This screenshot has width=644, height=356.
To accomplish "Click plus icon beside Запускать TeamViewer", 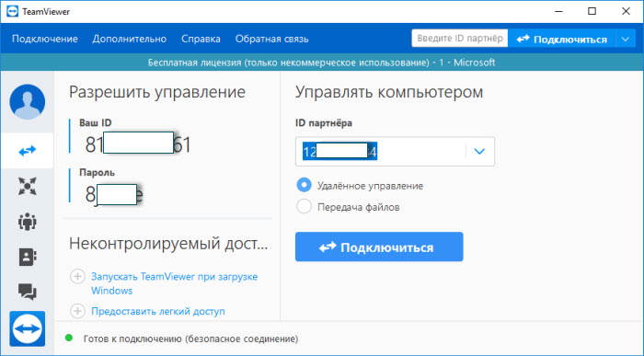I will [77, 276].
